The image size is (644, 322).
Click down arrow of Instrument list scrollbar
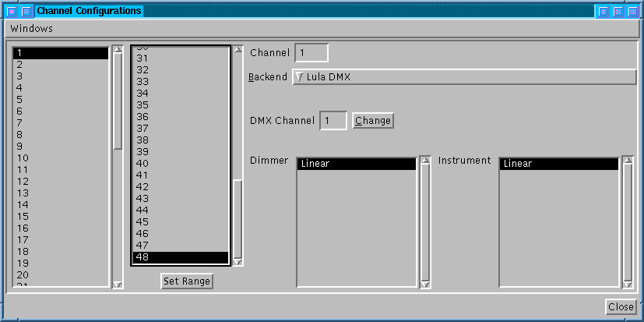click(x=628, y=283)
